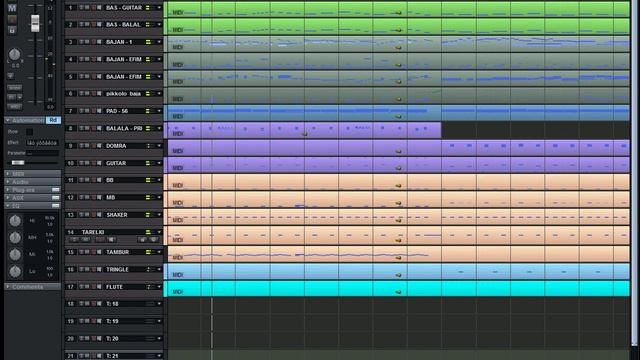Arm recording on DOMRA track
The image size is (640, 360).
coord(93,146)
